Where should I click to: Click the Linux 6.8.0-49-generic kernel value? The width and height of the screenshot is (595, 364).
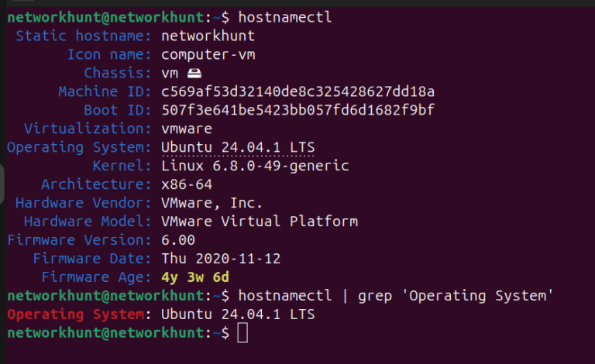pos(255,166)
